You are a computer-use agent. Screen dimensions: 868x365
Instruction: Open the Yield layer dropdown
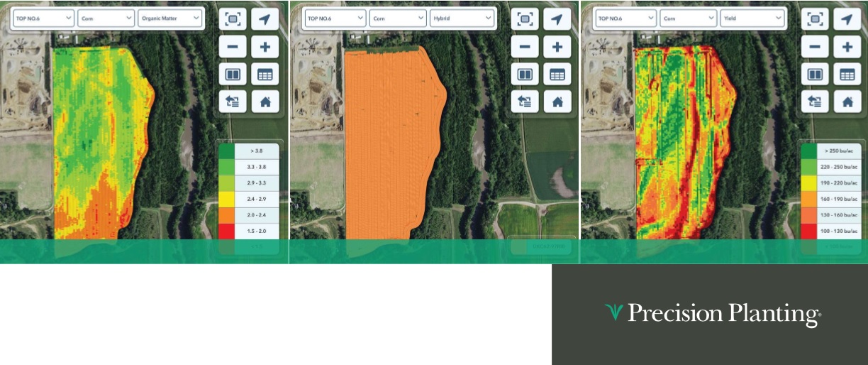coord(752,18)
